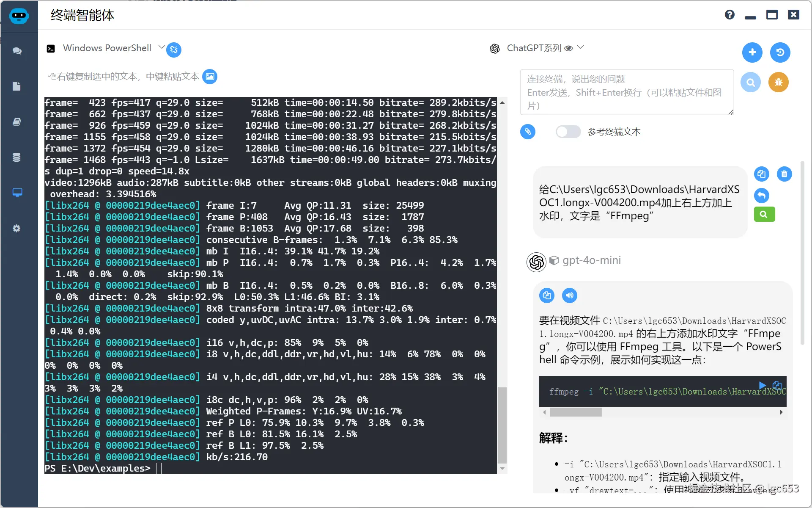Image resolution: width=812 pixels, height=508 pixels.
Task: Toggle the 参考终端文本 switch
Action: [x=568, y=132]
